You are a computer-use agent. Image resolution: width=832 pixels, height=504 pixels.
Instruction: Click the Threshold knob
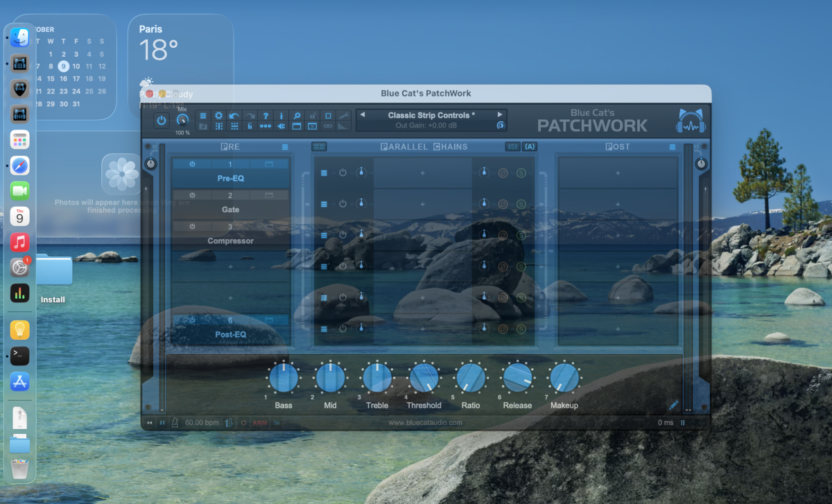pos(423,379)
